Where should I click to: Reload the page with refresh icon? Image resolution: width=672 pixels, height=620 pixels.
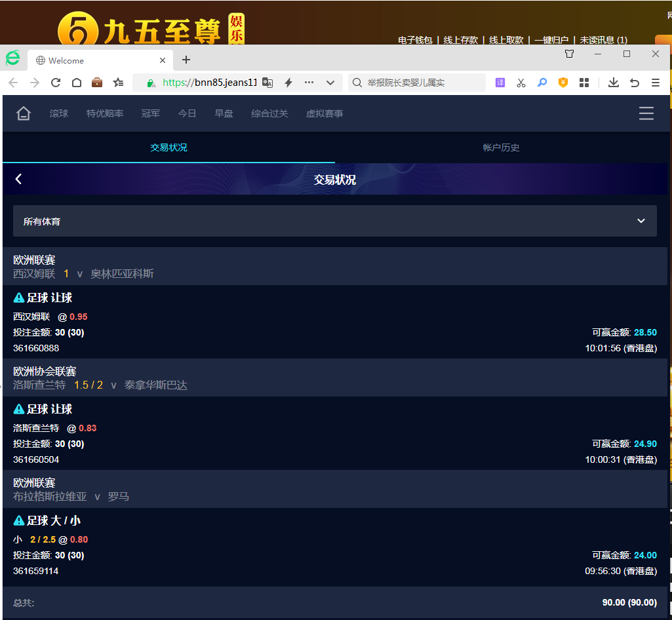56,83
